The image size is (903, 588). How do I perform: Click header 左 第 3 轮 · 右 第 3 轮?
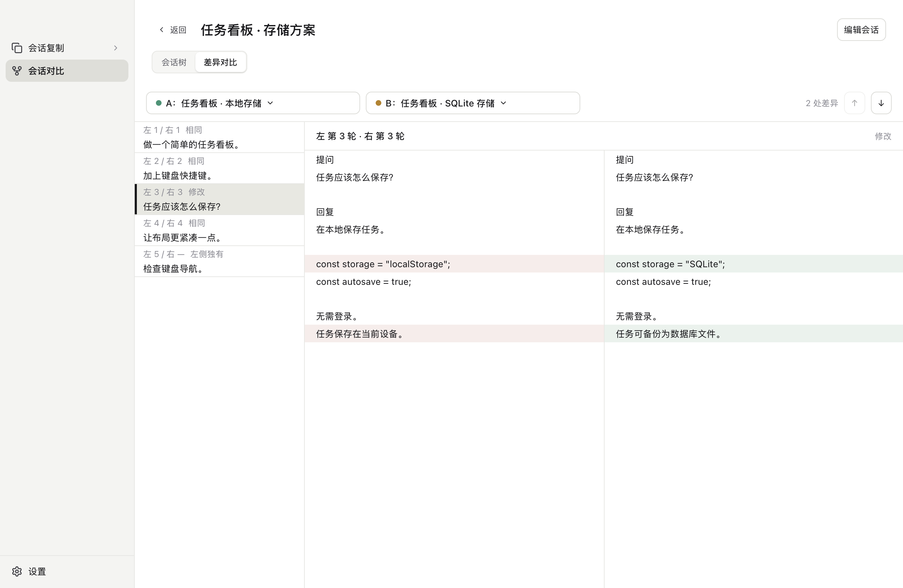coord(360,136)
